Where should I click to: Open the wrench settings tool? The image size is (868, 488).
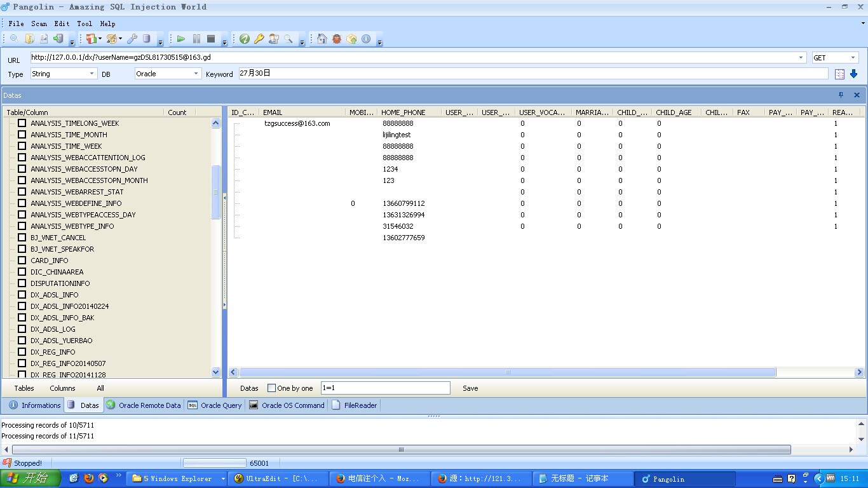pos(132,39)
